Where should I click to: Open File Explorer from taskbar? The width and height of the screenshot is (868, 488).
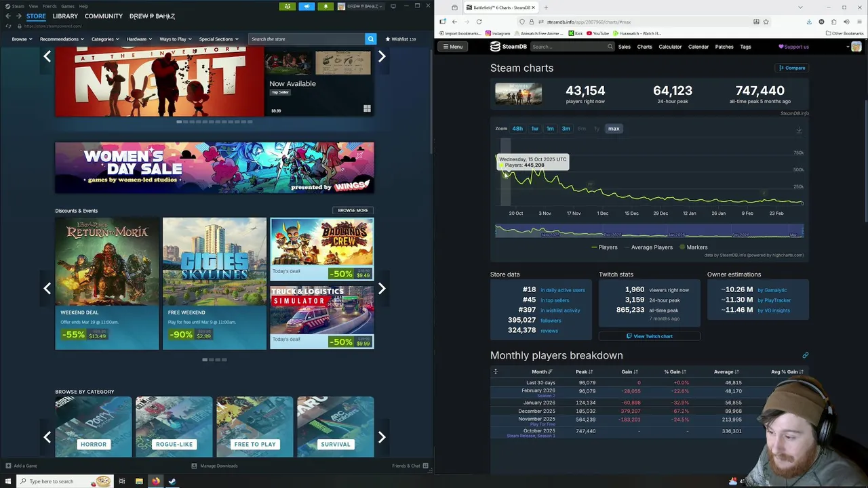[139, 481]
